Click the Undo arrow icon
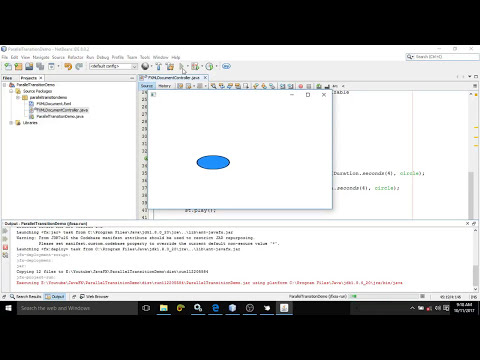Viewport: 480px width, 360px height. pos(68,66)
